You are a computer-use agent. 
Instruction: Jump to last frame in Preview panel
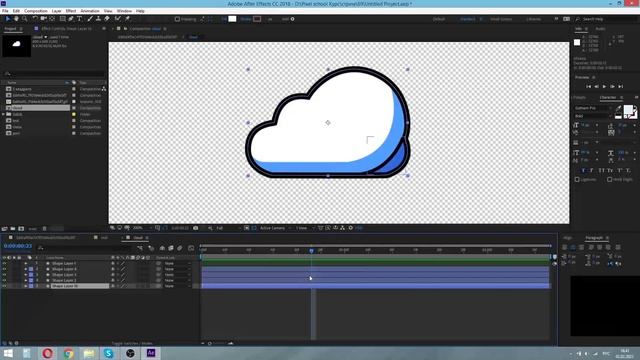pos(620,87)
